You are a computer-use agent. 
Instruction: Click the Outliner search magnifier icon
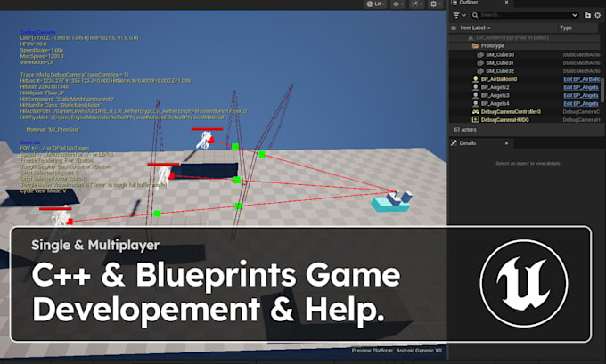tap(475, 15)
